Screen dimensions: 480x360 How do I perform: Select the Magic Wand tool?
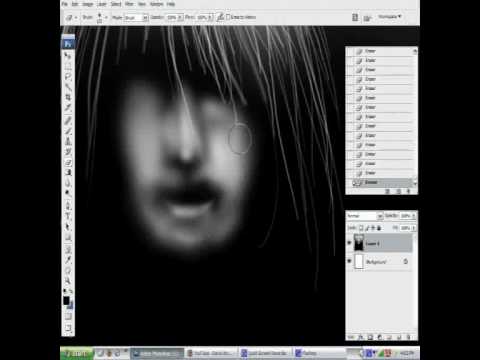click(x=68, y=87)
